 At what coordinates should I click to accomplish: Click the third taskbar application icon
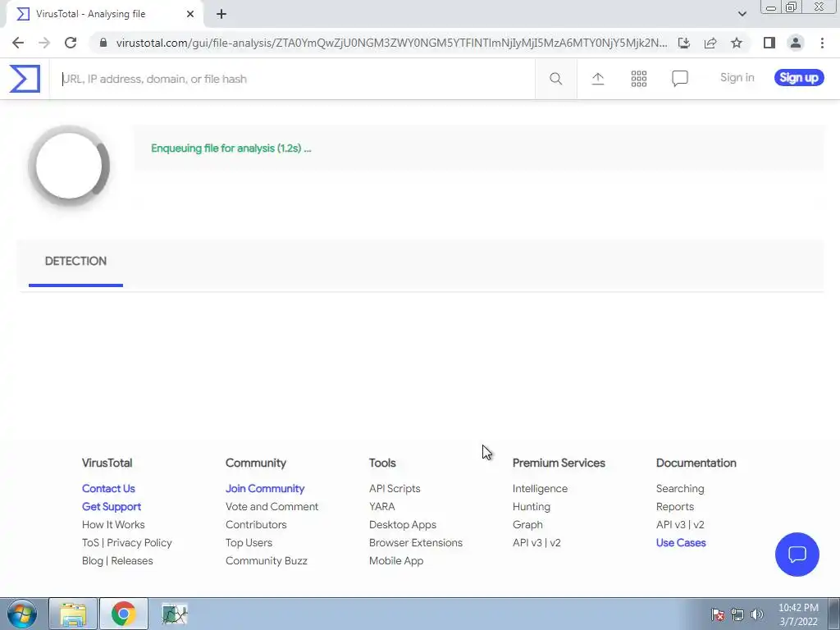coord(175,614)
